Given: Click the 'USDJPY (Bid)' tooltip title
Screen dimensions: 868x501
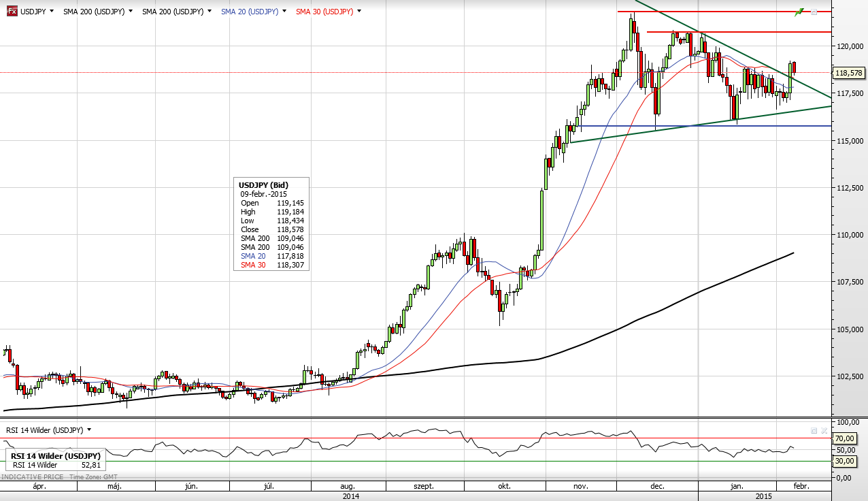Looking at the screenshot, I should tap(263, 185).
